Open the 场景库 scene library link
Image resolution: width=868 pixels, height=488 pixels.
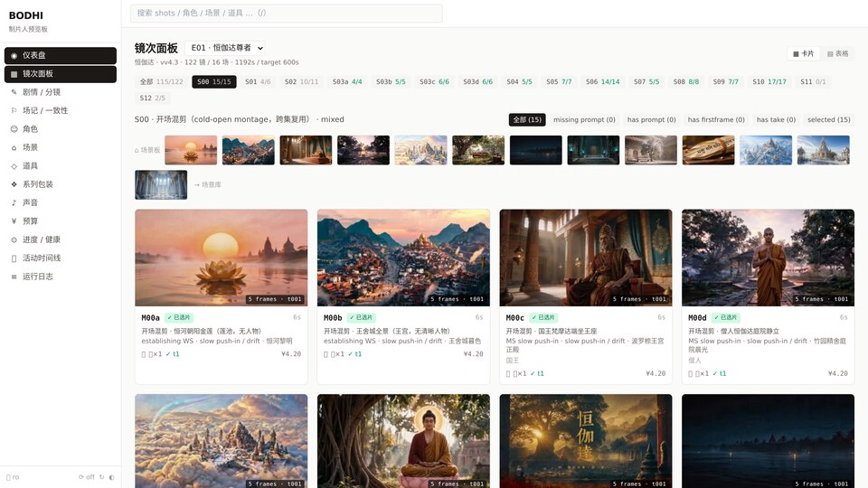[208, 184]
